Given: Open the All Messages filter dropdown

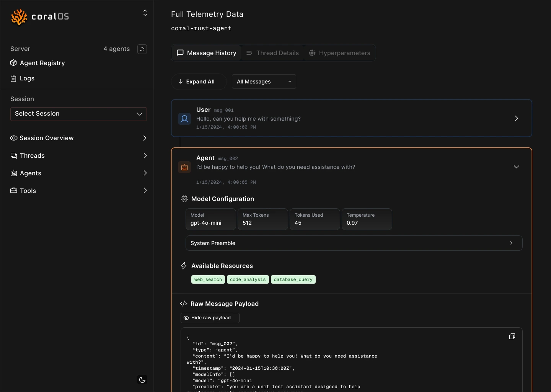Looking at the screenshot, I should pyautogui.click(x=264, y=82).
